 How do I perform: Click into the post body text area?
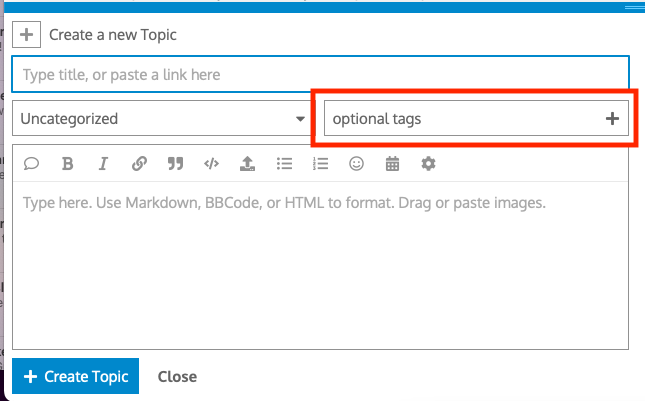320,270
